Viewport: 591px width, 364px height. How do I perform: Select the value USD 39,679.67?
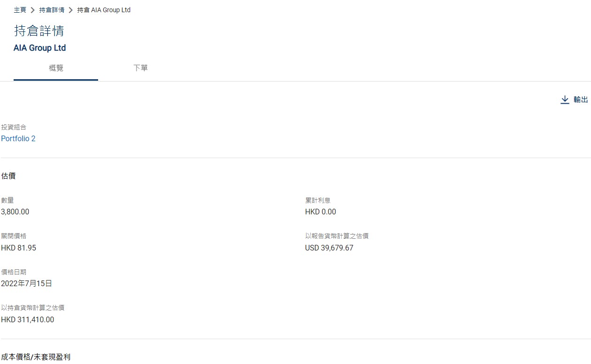(329, 248)
